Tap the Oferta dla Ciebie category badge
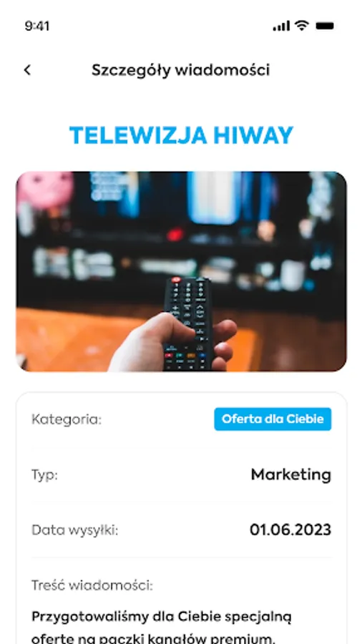The width and height of the screenshot is (362, 644). (x=273, y=419)
